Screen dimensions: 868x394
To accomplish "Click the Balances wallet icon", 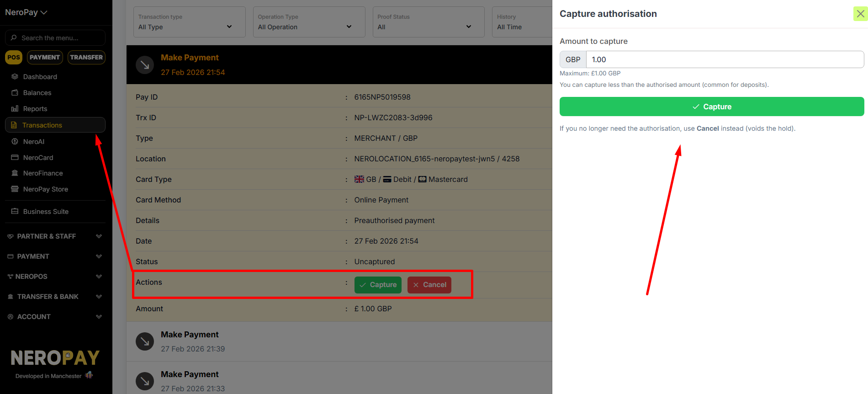I will coord(15,93).
